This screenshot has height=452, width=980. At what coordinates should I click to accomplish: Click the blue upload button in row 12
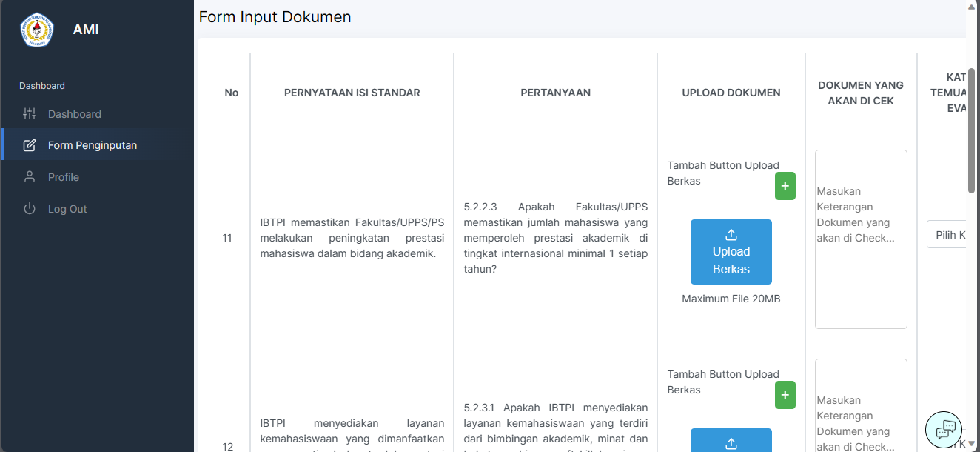(x=731, y=440)
